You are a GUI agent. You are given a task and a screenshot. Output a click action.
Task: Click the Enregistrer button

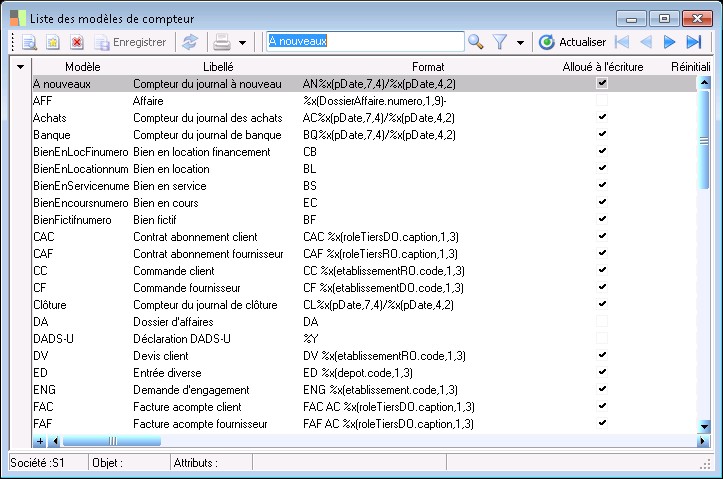tap(130, 42)
